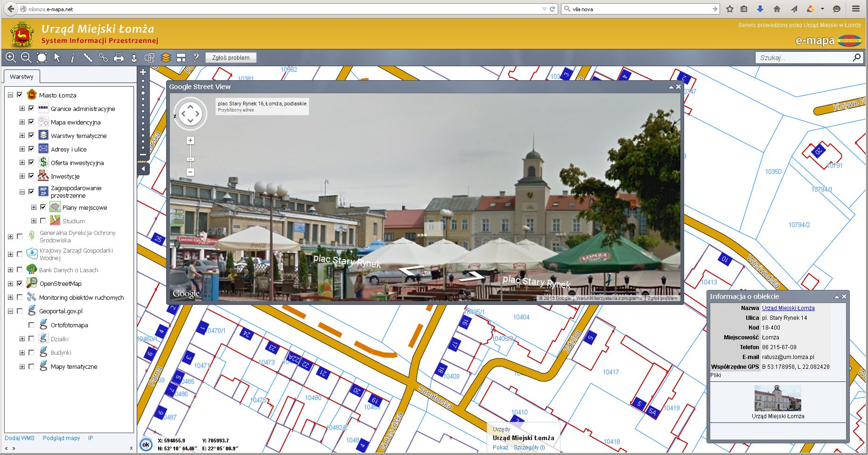Expand the Mapy tematyczne node
868x455 pixels.
[x=22, y=366]
